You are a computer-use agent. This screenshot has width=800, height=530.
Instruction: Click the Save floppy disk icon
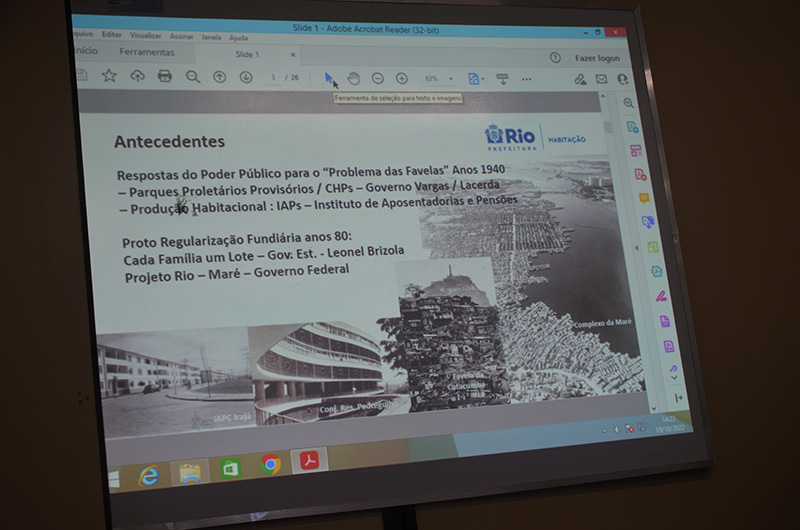tap(82, 75)
